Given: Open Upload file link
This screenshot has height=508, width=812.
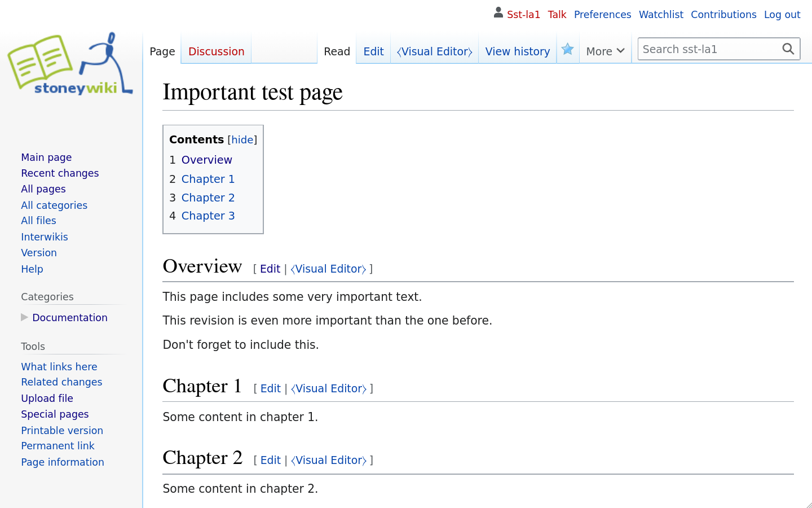Looking at the screenshot, I should 47,398.
